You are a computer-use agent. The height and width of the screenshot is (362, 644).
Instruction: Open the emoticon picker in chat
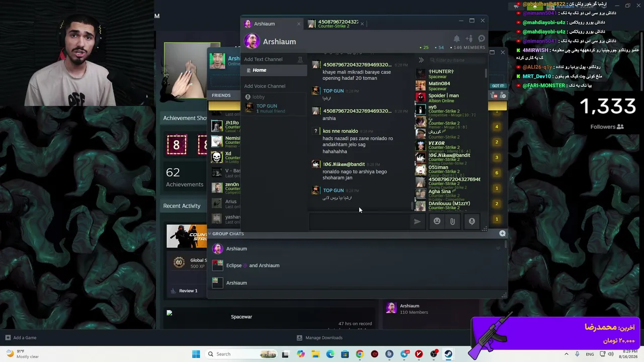437,221
